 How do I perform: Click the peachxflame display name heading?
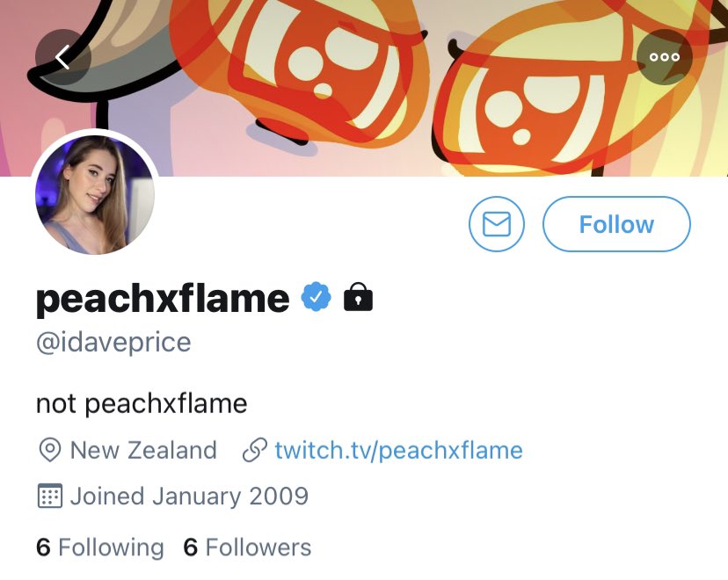pyautogui.click(x=163, y=299)
